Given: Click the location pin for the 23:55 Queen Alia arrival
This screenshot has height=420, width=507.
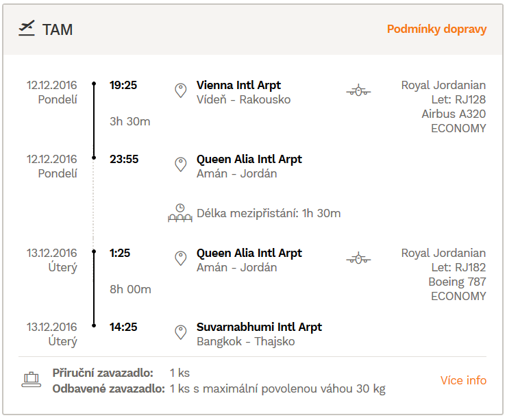Looking at the screenshot, I should (x=181, y=164).
